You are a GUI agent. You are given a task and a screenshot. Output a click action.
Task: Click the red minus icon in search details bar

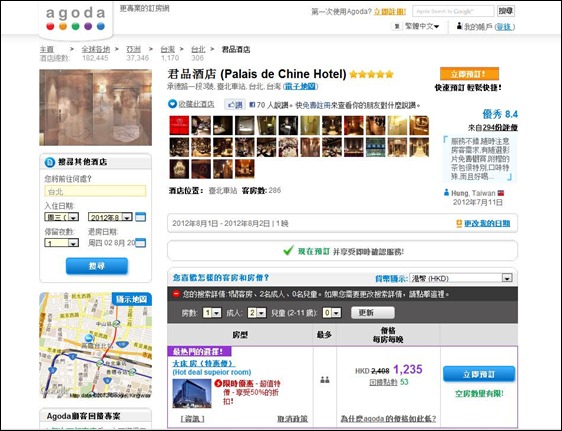(x=176, y=294)
